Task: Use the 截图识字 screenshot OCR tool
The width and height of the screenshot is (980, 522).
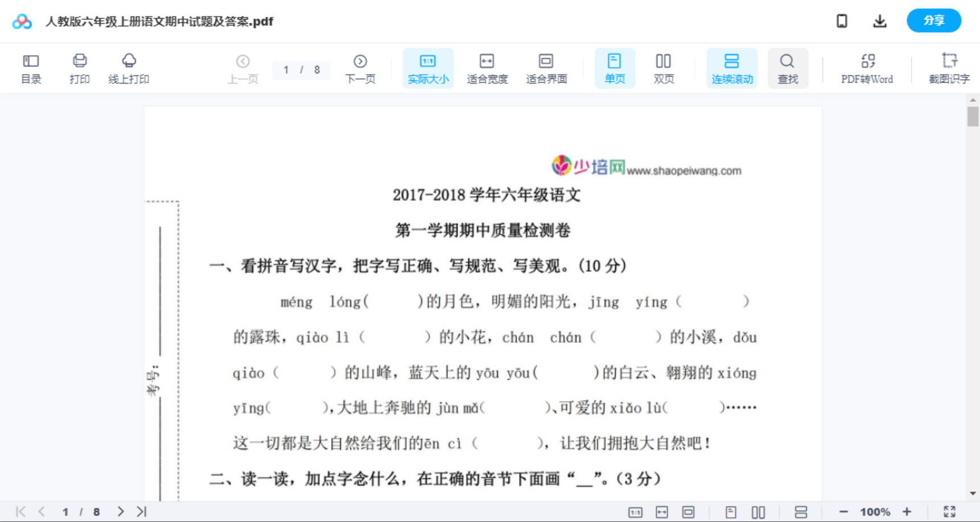Action: pos(949,68)
